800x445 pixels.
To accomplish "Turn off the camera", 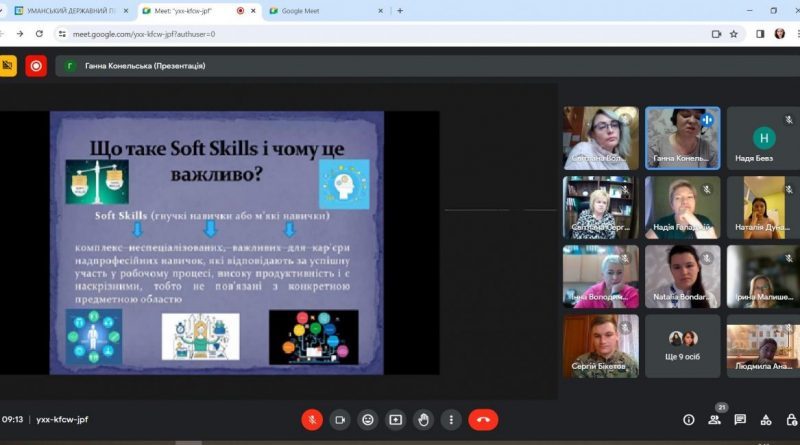I will pos(340,420).
